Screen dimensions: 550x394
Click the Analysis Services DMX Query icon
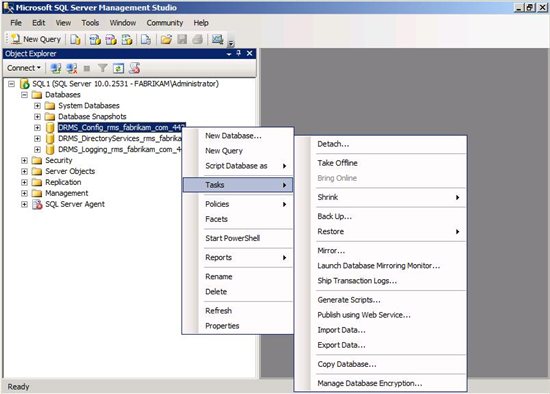[x=111, y=39]
